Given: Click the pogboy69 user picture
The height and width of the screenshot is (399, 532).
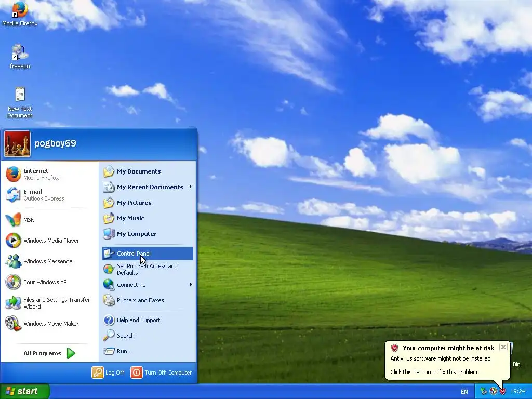Looking at the screenshot, I should (x=17, y=144).
